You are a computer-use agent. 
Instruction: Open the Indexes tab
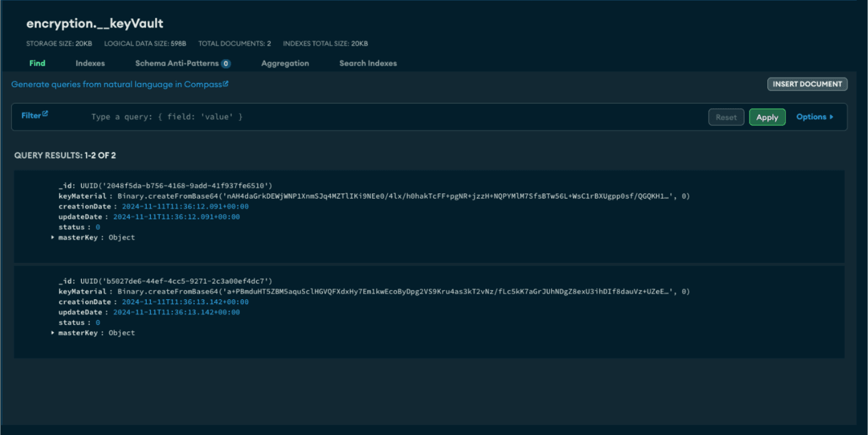(90, 63)
